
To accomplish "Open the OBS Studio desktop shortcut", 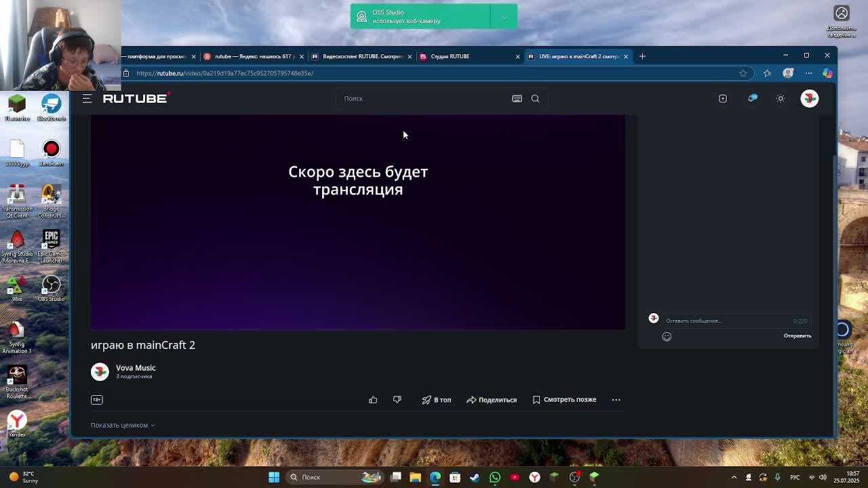I will pyautogui.click(x=51, y=289).
